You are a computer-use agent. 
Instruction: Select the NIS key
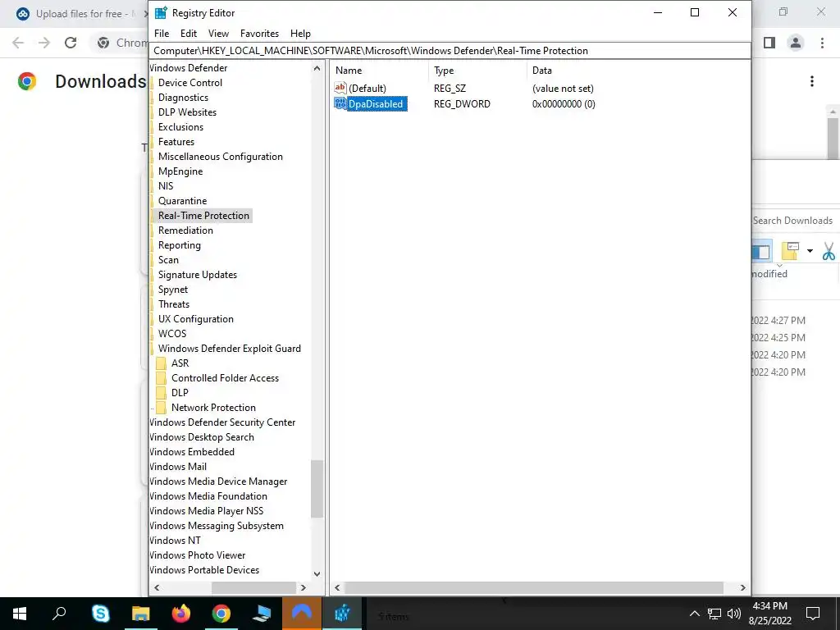click(x=166, y=186)
